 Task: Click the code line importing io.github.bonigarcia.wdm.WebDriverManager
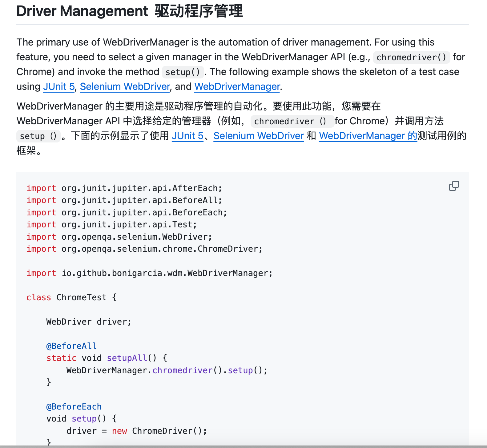coord(150,273)
